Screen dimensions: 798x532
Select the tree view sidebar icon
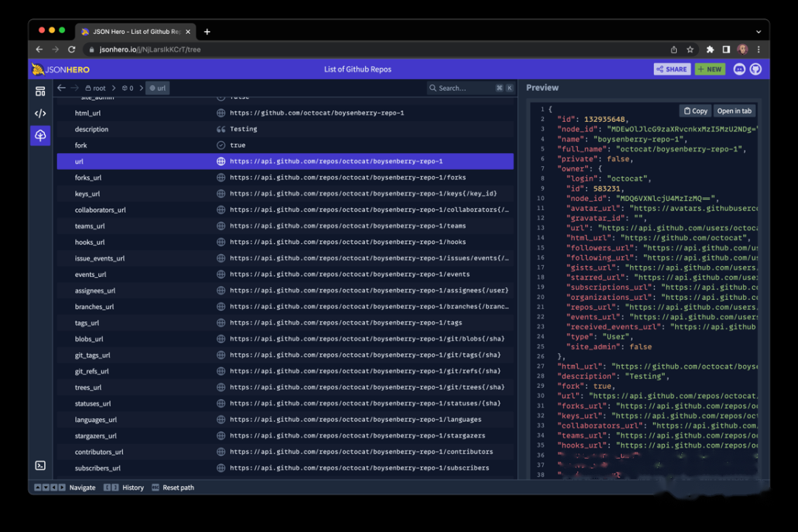coord(40,135)
